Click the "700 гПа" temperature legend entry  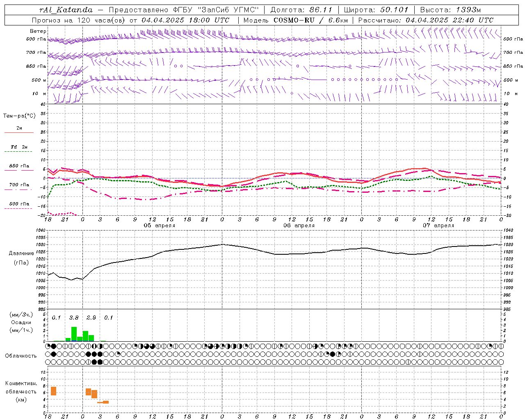point(19,185)
